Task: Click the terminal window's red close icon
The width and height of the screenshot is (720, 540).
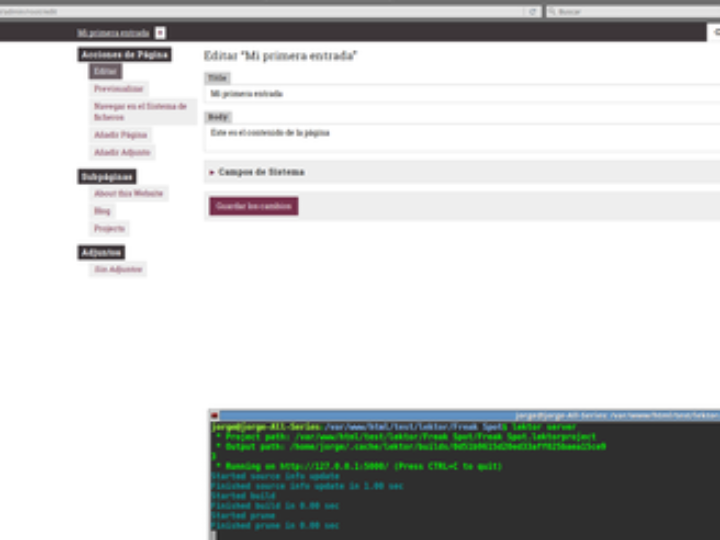Action: click(x=214, y=414)
